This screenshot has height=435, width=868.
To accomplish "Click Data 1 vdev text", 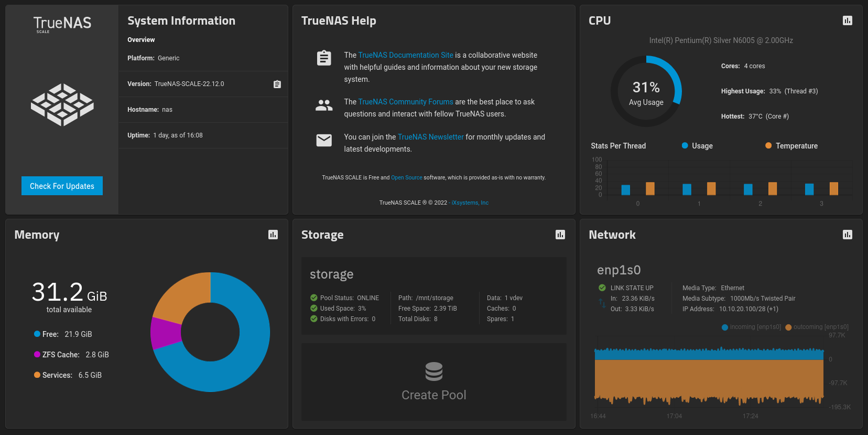I will [505, 298].
